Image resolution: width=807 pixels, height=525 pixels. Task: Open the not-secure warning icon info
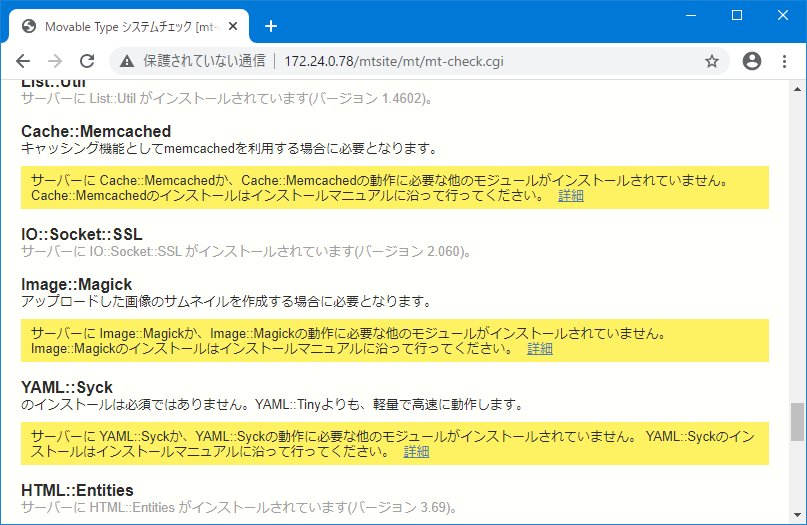pyautogui.click(x=127, y=62)
